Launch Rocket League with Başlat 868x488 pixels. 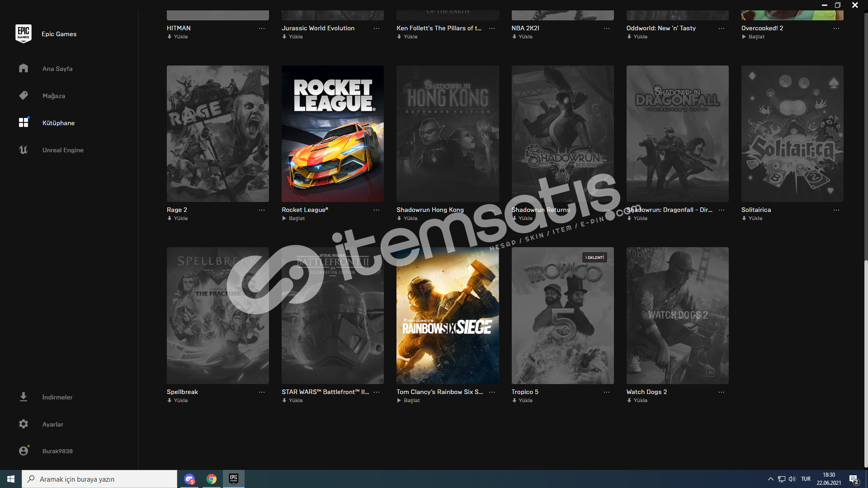(x=294, y=218)
